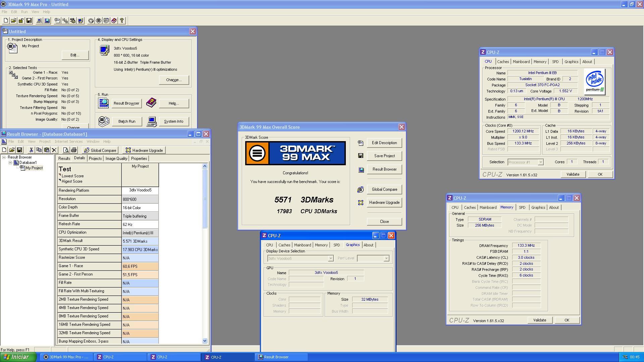
Task: Click the Close button in the score dialog
Action: tap(384, 222)
